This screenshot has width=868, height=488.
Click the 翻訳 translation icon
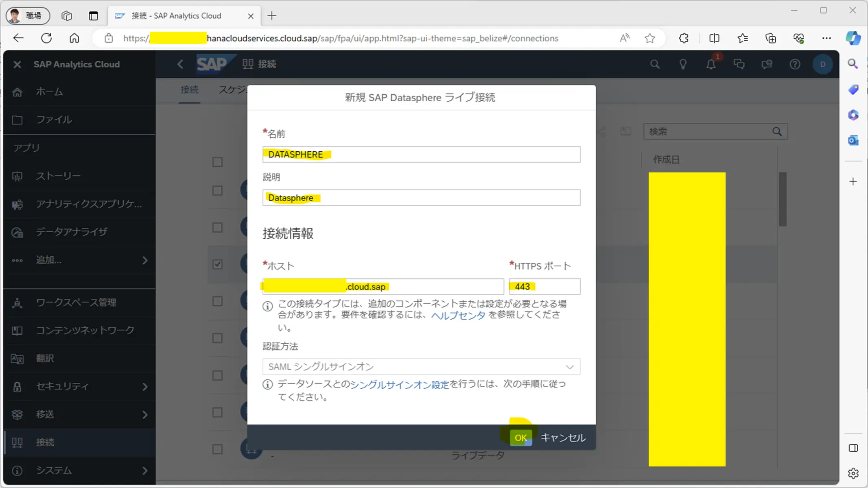click(x=17, y=359)
